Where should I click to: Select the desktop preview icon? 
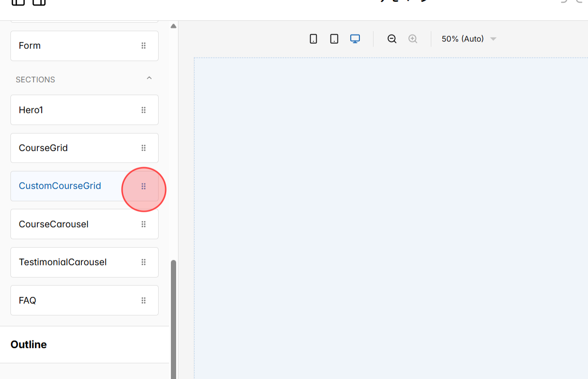coord(355,39)
